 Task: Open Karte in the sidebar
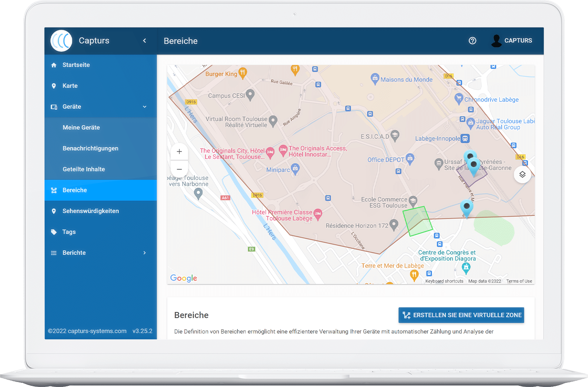click(x=101, y=86)
